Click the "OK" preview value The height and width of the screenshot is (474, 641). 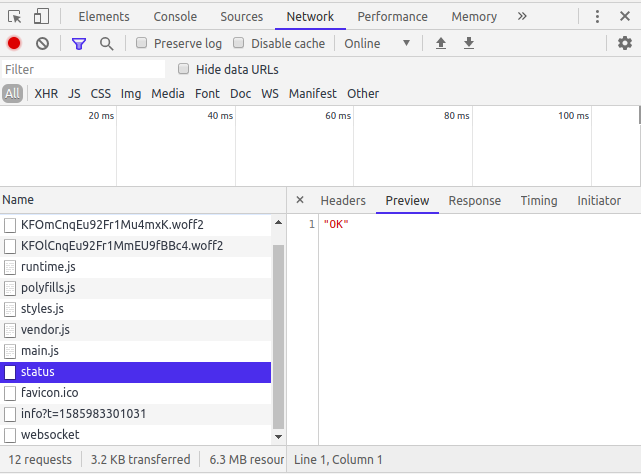[336, 224]
